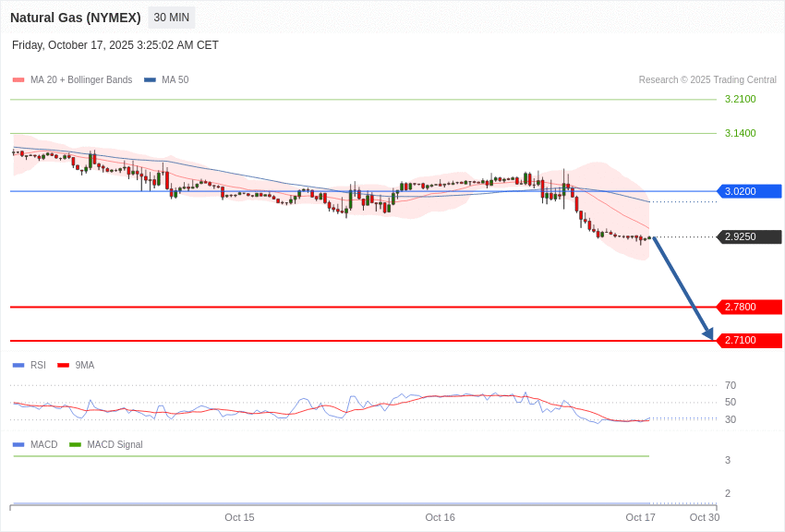Image resolution: width=785 pixels, height=532 pixels.
Task: Click the 3.1400 resistance level label
Action: [x=741, y=133]
